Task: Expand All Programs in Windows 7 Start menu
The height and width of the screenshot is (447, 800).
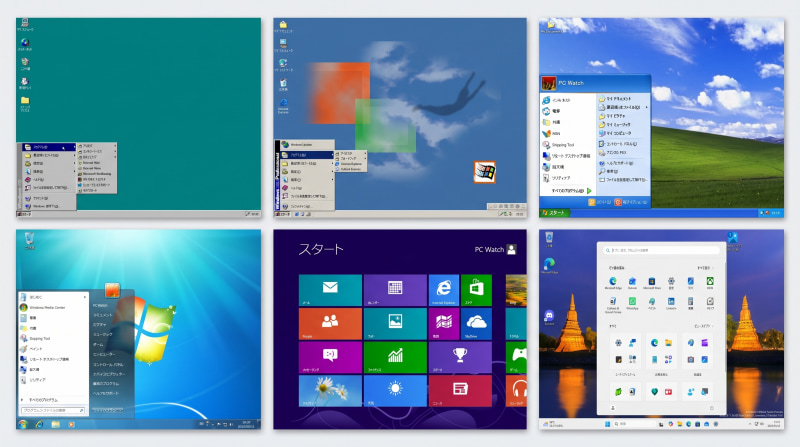Action: tap(42, 400)
